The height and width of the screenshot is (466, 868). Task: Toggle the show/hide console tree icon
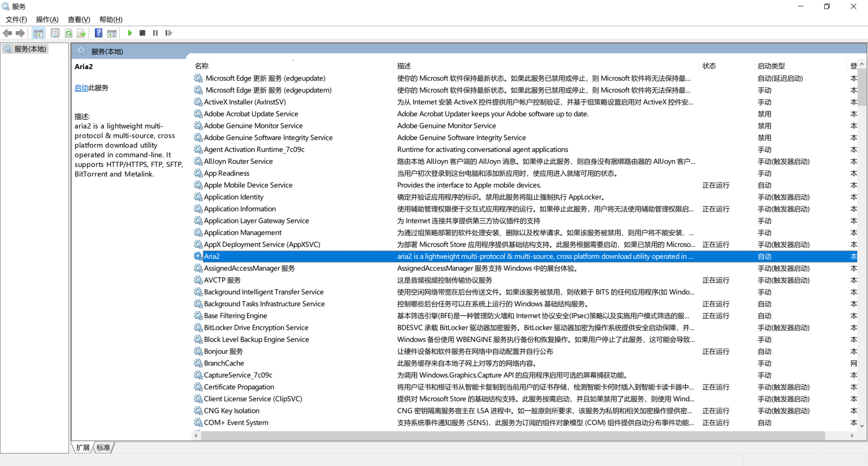[x=38, y=33]
